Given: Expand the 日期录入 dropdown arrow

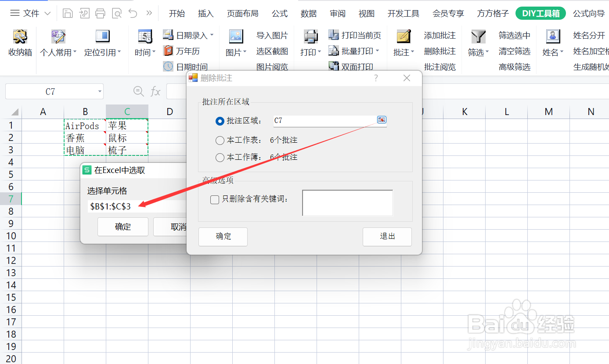Looking at the screenshot, I should 212,35.
